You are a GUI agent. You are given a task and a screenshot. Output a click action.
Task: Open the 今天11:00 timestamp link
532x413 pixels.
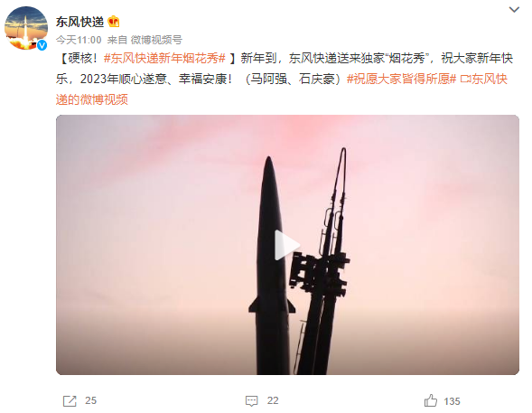79,40
